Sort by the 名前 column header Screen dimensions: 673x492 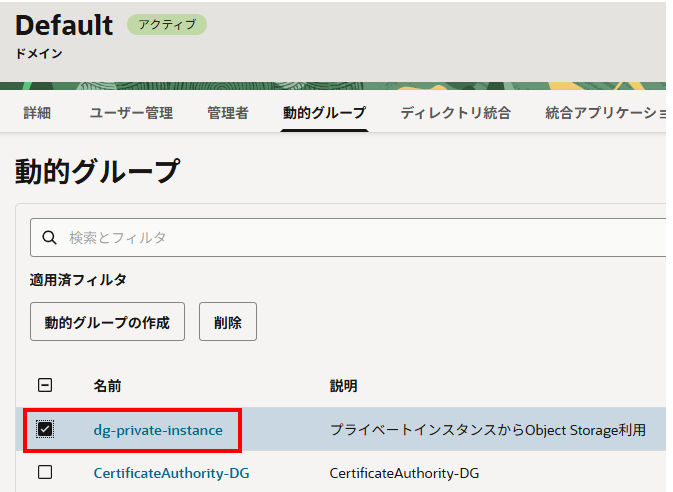pos(107,386)
